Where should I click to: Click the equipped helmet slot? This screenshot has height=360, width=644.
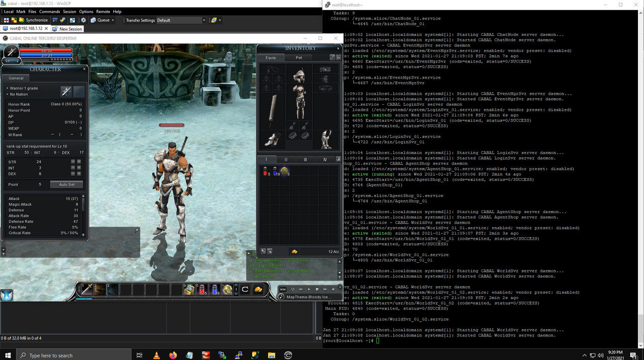(x=299, y=74)
